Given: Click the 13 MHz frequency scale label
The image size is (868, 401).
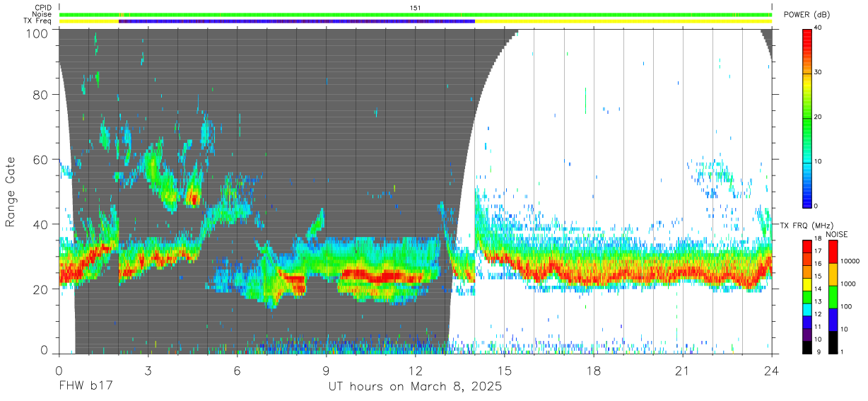Looking at the screenshot, I should [819, 302].
